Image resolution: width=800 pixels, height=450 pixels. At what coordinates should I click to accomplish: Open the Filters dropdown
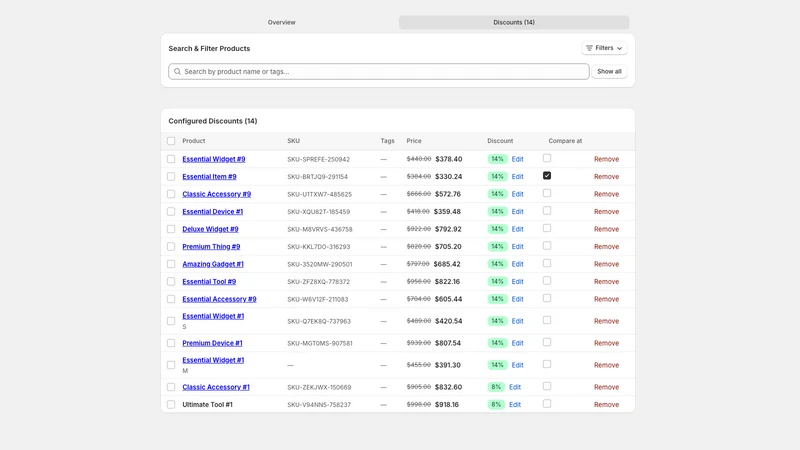coord(604,48)
